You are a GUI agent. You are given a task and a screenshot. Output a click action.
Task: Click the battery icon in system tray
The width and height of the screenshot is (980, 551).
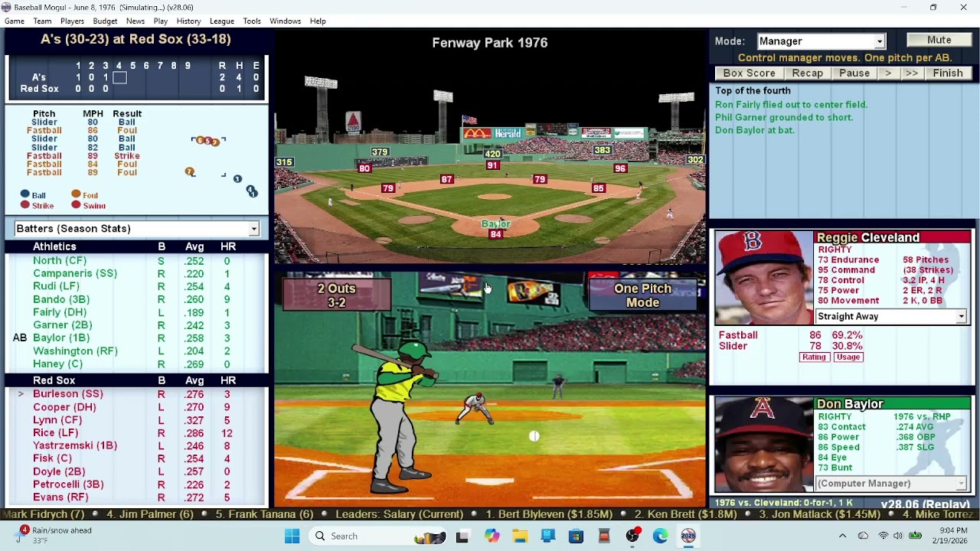[915, 536]
